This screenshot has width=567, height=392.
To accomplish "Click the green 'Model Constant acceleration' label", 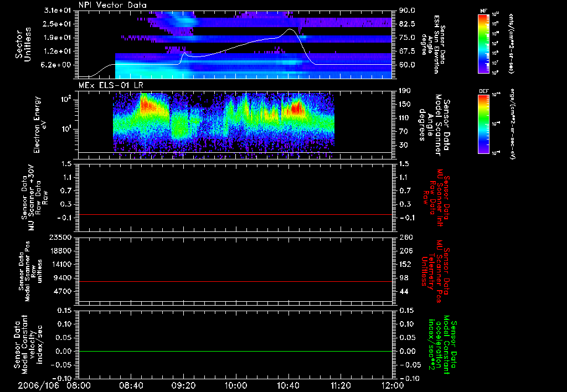I will point(442,344).
